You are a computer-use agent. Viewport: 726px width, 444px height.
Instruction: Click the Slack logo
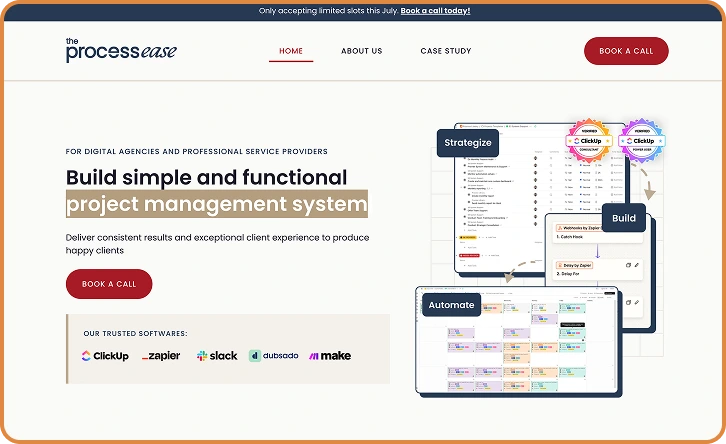tap(217, 356)
